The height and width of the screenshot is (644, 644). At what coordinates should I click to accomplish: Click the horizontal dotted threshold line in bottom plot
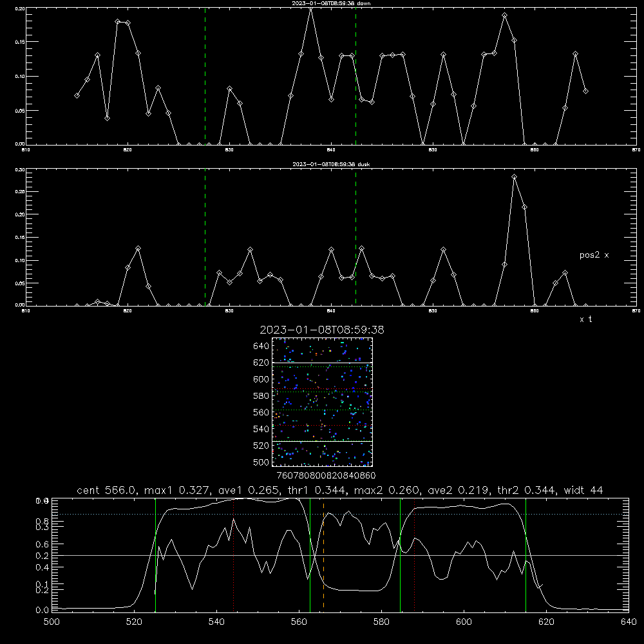click(x=340, y=514)
